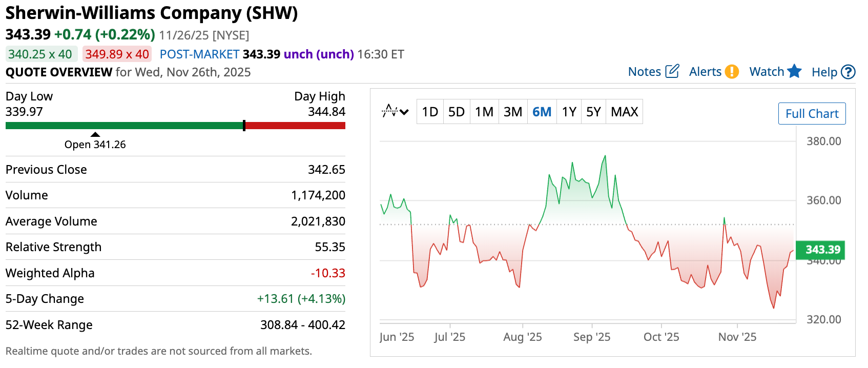The width and height of the screenshot is (868, 368).
Task: Switch chart to 1Y range
Action: click(569, 112)
